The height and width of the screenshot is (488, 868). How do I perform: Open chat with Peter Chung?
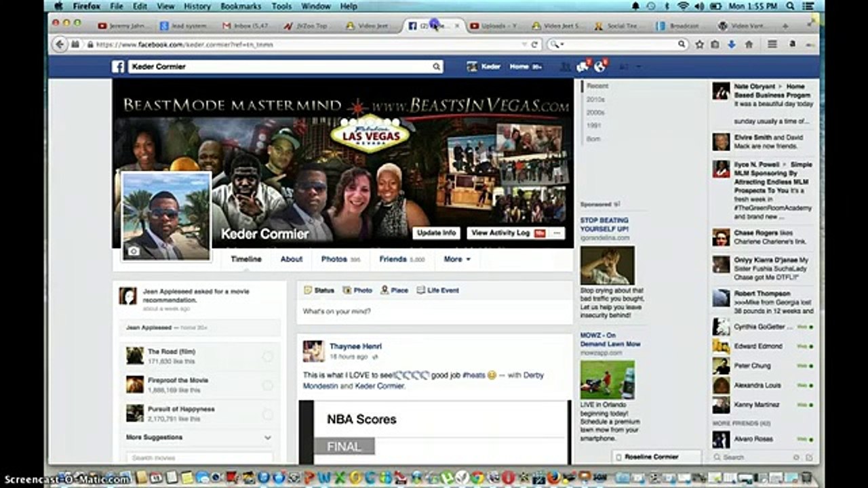coord(764,366)
